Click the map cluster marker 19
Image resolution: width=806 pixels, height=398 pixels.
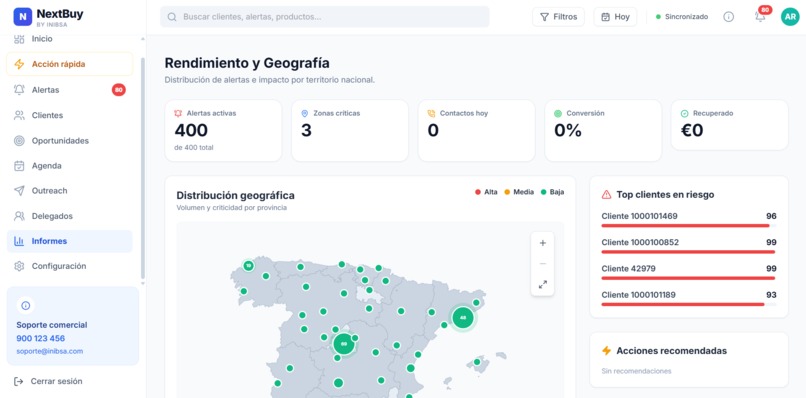pos(248,266)
